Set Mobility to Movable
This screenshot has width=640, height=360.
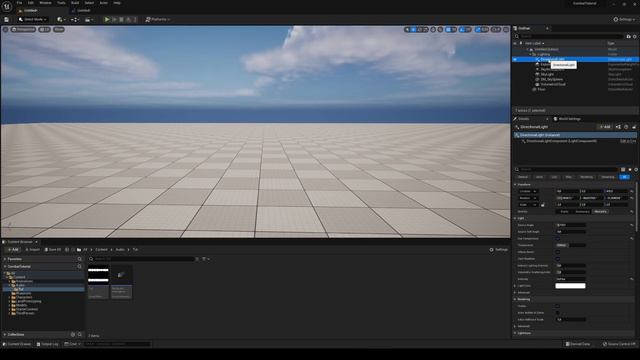(600, 211)
